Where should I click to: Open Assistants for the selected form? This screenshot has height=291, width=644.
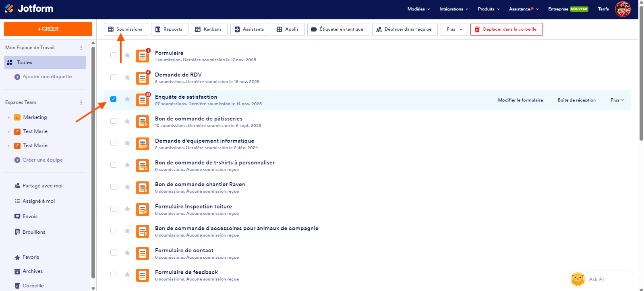tap(250, 29)
